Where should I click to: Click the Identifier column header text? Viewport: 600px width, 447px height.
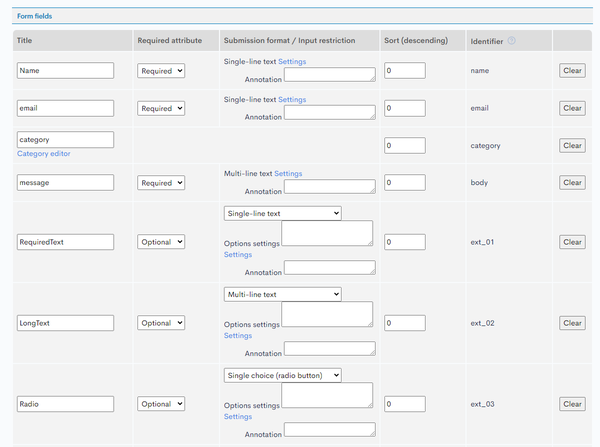[487, 41]
